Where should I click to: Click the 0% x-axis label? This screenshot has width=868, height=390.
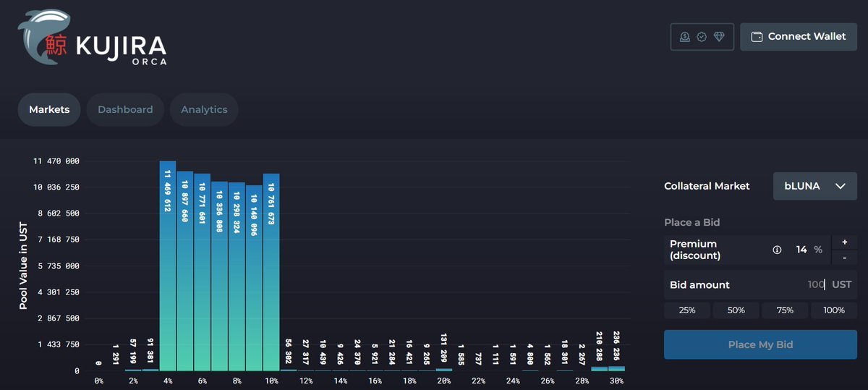[x=99, y=381]
